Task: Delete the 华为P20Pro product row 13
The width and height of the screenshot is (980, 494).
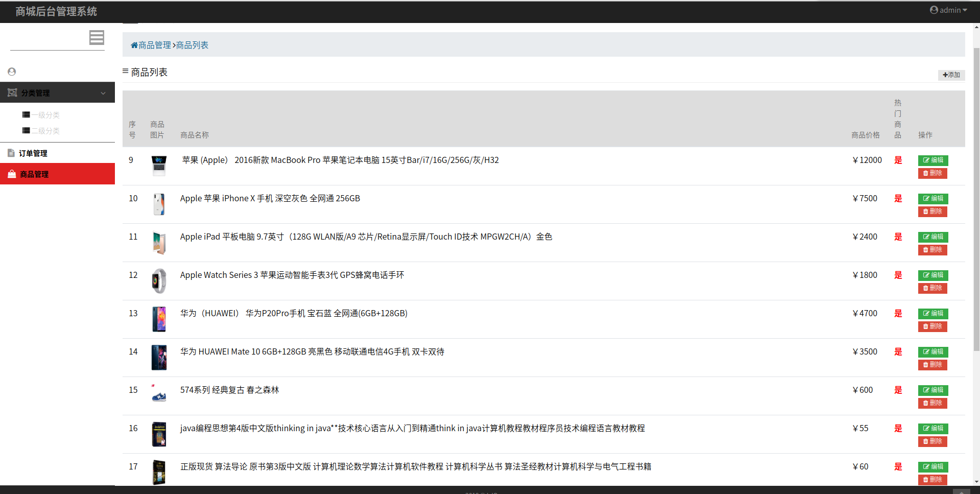Action: tap(933, 326)
